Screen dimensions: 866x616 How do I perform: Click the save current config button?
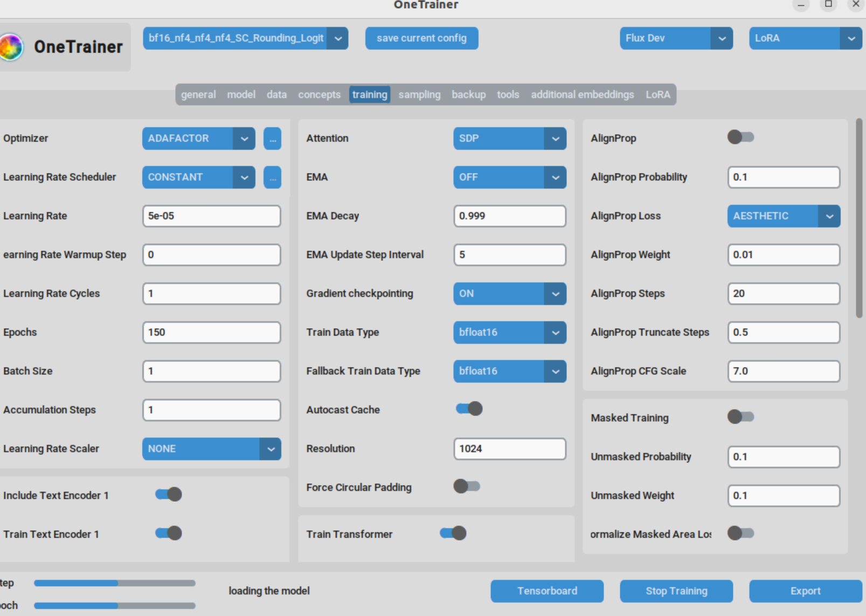(422, 38)
